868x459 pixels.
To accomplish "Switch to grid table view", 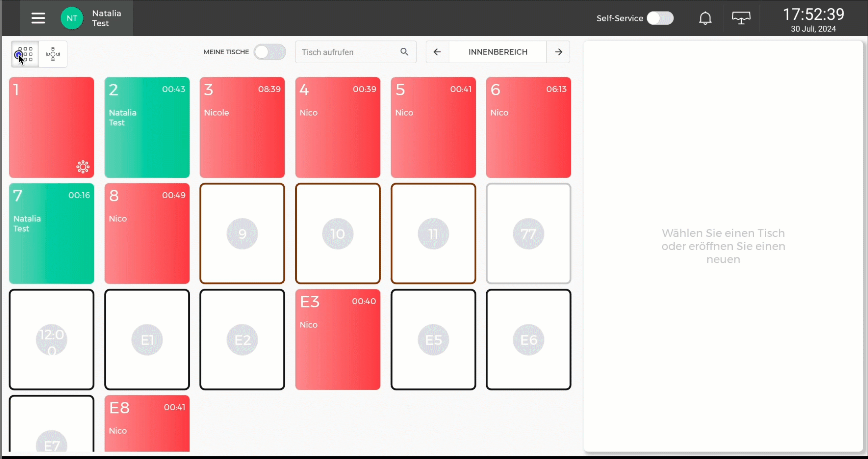I will pyautogui.click(x=25, y=54).
